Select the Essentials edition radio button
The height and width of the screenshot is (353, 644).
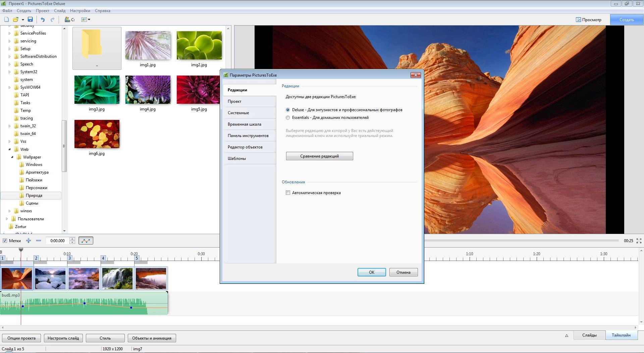[288, 118]
